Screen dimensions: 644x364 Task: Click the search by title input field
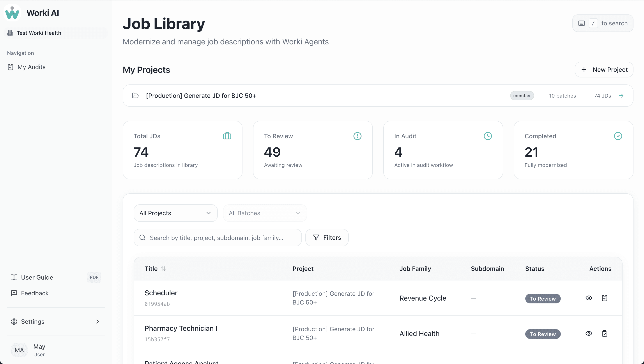click(x=217, y=238)
